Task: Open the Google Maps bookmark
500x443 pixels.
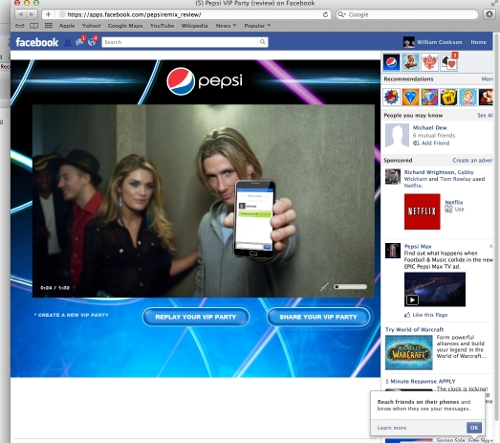Action: click(125, 26)
